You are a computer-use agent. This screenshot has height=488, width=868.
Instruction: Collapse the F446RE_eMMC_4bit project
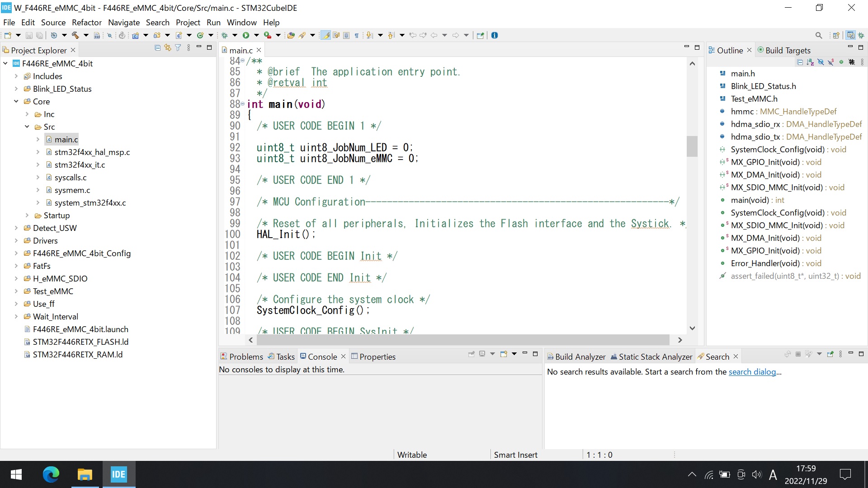(x=5, y=64)
